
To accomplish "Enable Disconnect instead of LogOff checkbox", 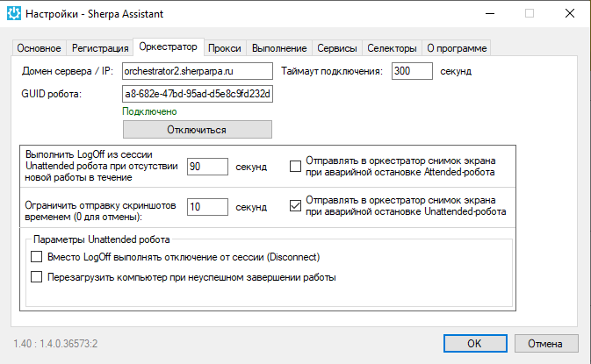I will tap(37, 257).
